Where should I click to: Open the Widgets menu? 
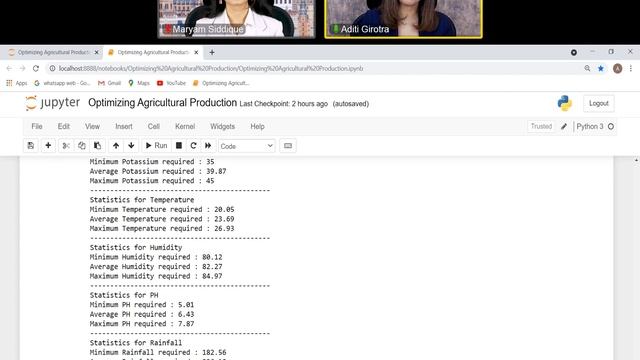click(222, 127)
